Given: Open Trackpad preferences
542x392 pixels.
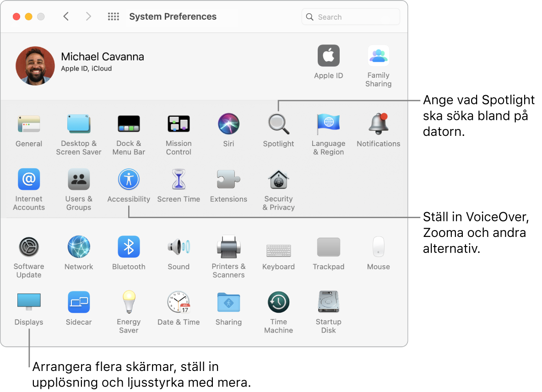Looking at the screenshot, I should coord(328,247).
